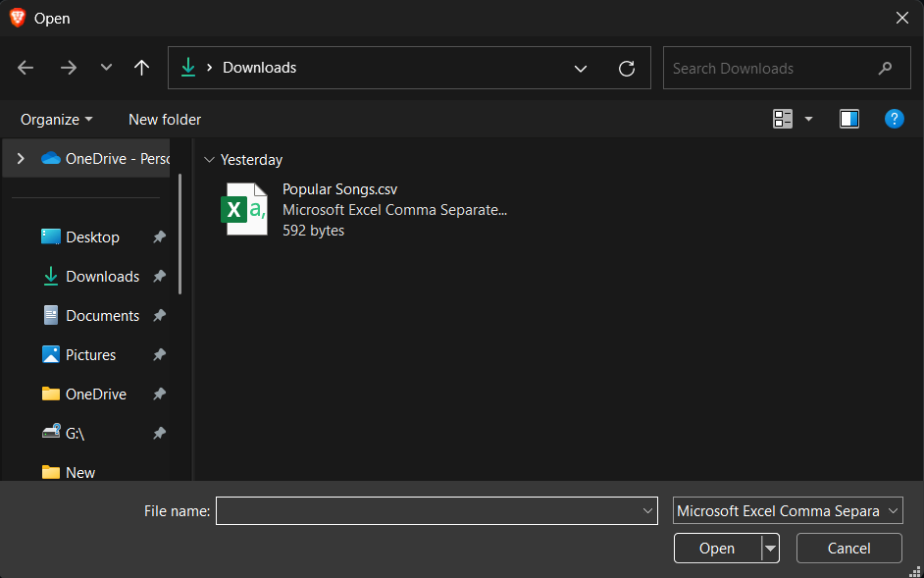Open Downloads in the navigation pane
This screenshot has height=578, width=924.
[91, 277]
